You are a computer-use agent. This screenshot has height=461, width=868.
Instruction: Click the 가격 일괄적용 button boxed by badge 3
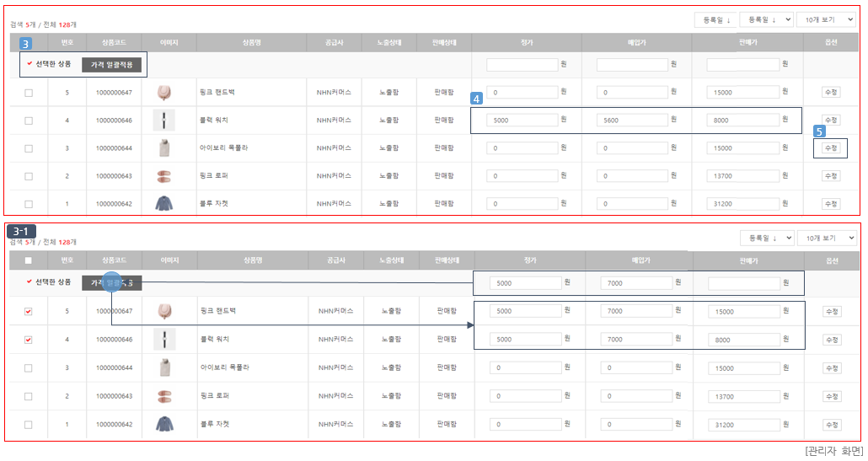point(112,65)
